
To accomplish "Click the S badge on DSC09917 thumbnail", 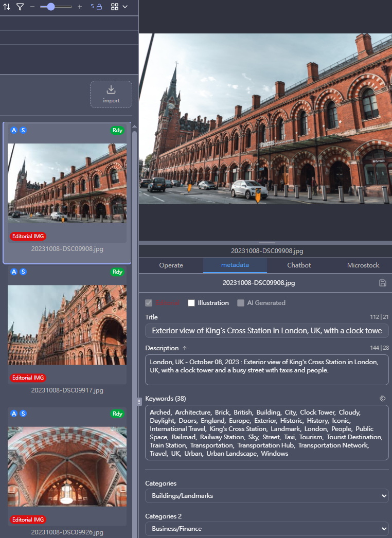I will [23, 272].
